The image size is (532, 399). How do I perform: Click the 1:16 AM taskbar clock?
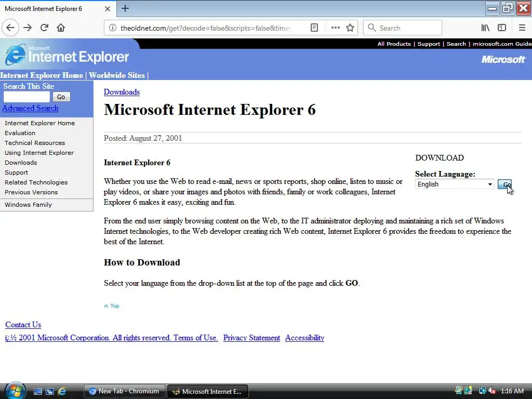(512, 391)
